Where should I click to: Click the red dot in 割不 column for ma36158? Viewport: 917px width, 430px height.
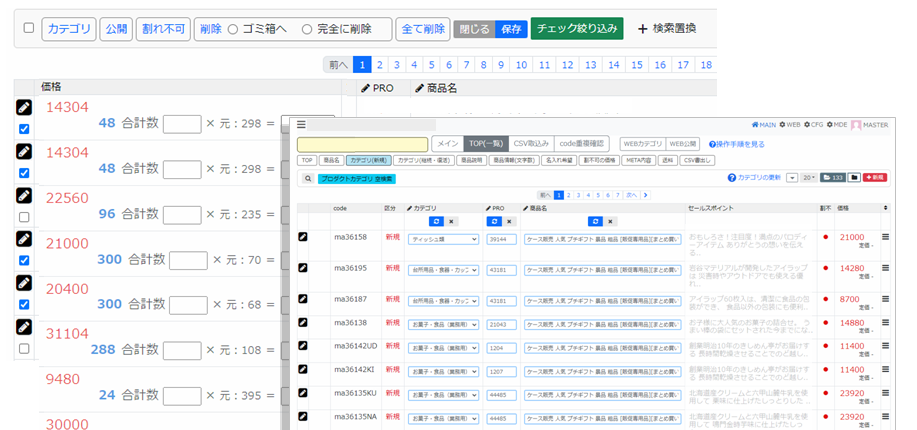[825, 238]
